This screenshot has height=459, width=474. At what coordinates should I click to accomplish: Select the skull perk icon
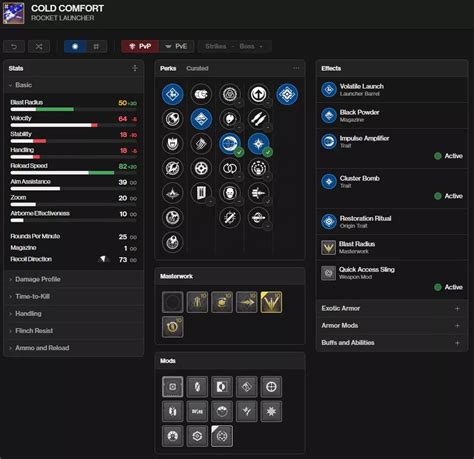(x=230, y=193)
